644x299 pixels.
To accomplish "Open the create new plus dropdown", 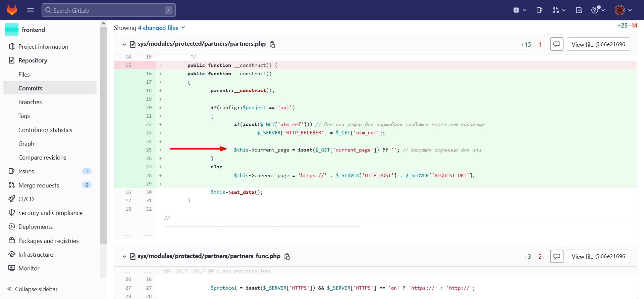I will (520, 10).
